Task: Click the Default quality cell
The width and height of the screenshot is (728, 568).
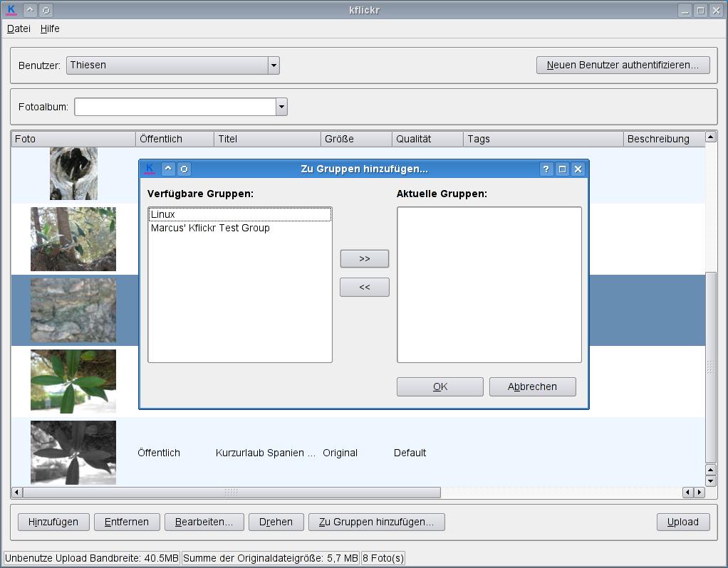Action: coord(410,453)
